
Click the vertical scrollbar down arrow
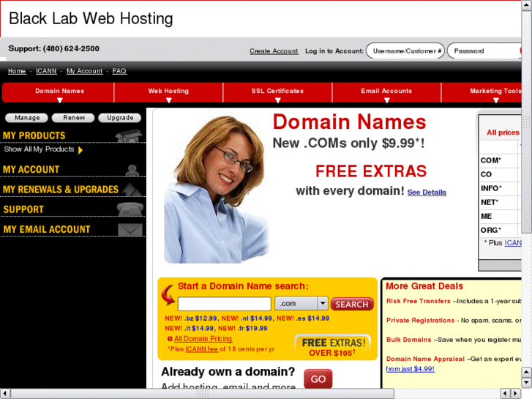pos(527,383)
